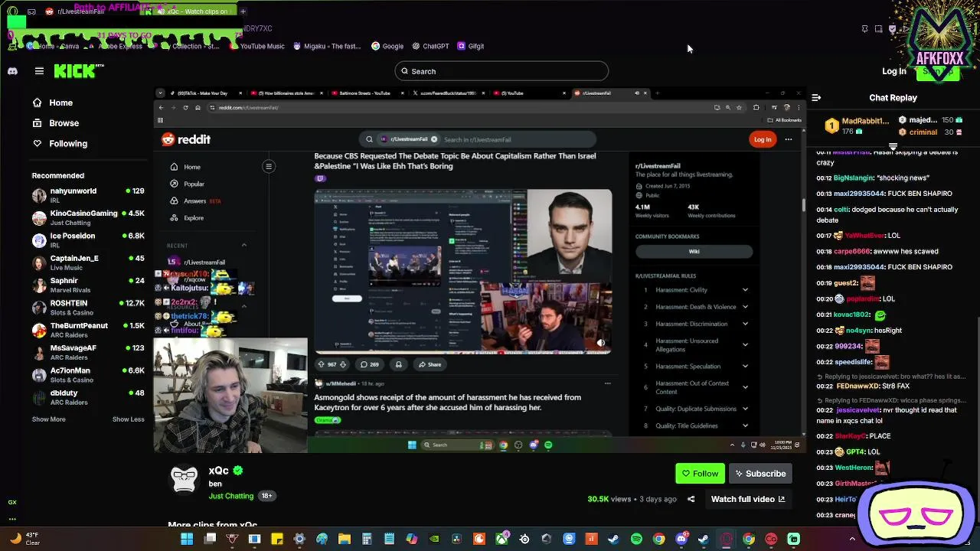The height and width of the screenshot is (551, 980).
Task: Open Spotify from the taskbar
Action: coord(636,539)
